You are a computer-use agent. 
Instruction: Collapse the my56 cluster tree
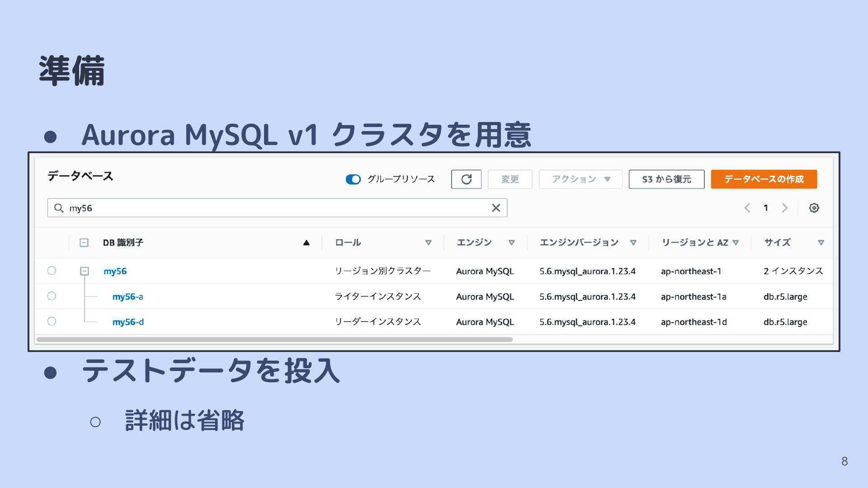(x=85, y=271)
